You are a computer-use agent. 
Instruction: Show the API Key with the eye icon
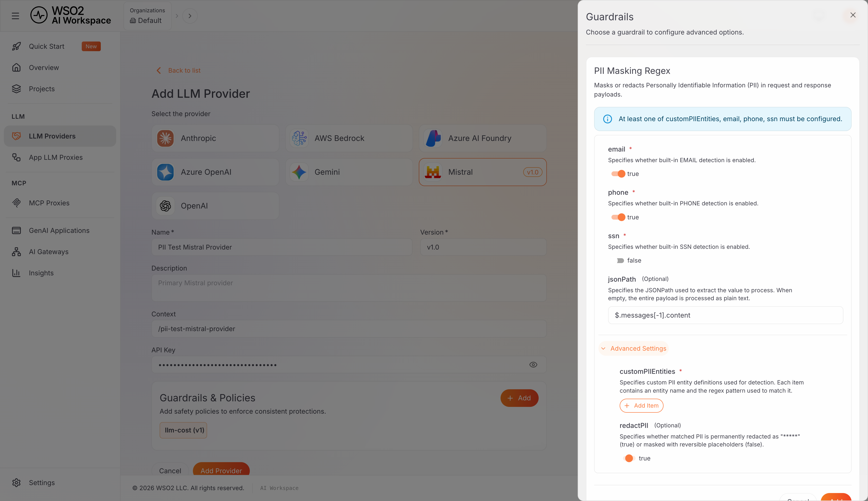coord(533,365)
